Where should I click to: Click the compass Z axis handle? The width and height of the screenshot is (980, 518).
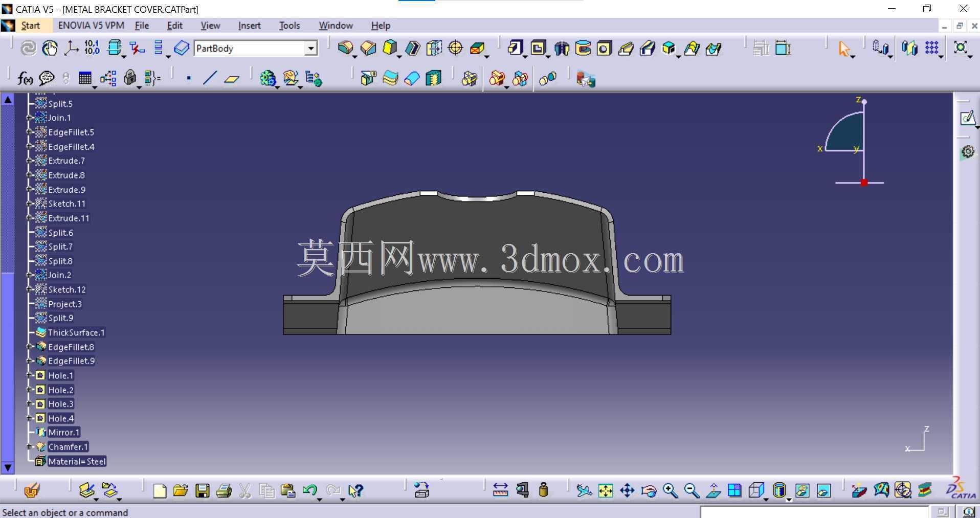(864, 102)
